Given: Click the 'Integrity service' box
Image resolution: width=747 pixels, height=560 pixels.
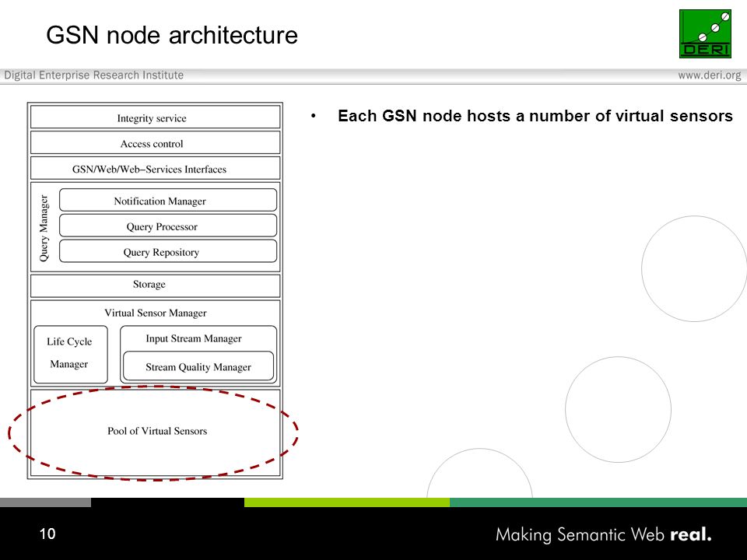Looking at the screenshot, I should 156,117.
